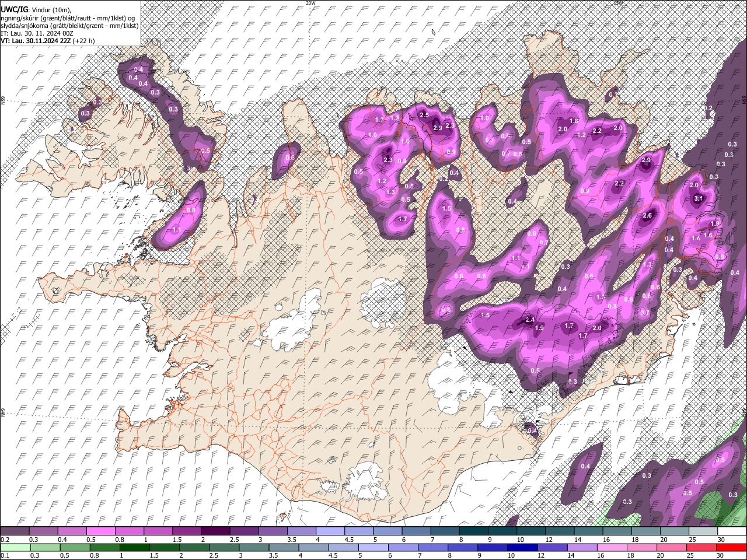Click the '20W' longitude label on the map edge
Image resolution: width=747 pixels, height=560 pixels.
point(310,3)
